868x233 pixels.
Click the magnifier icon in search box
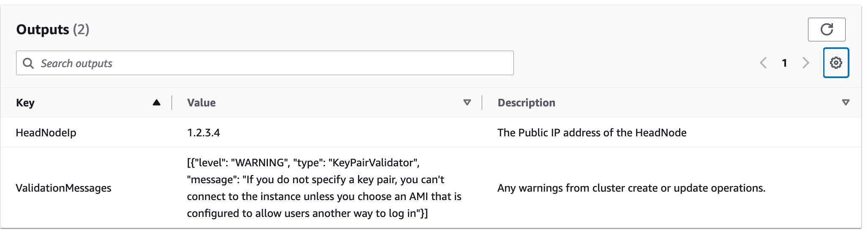click(28, 63)
